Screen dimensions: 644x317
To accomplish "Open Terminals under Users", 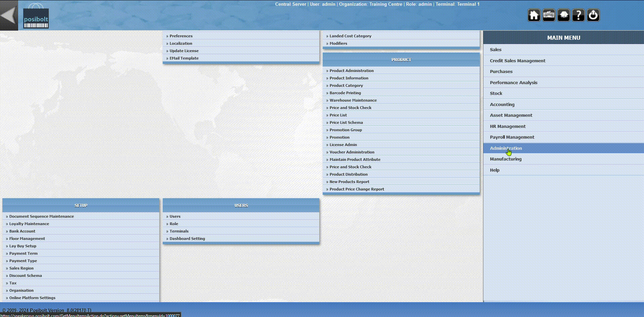I will pos(179,231).
